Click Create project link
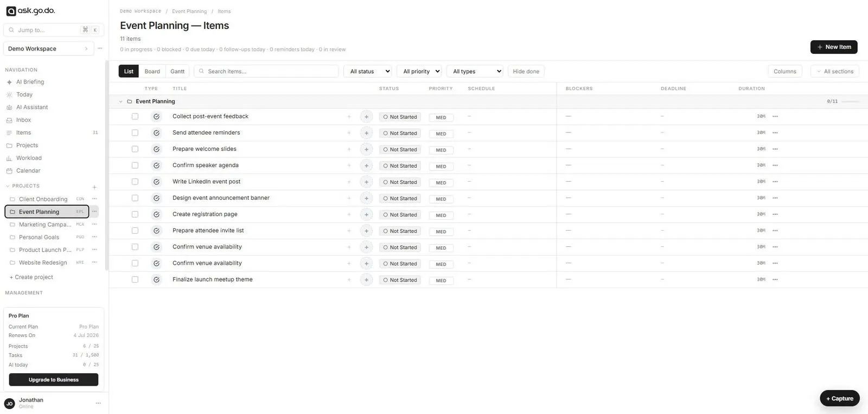The width and height of the screenshot is (868, 414). pos(31,277)
